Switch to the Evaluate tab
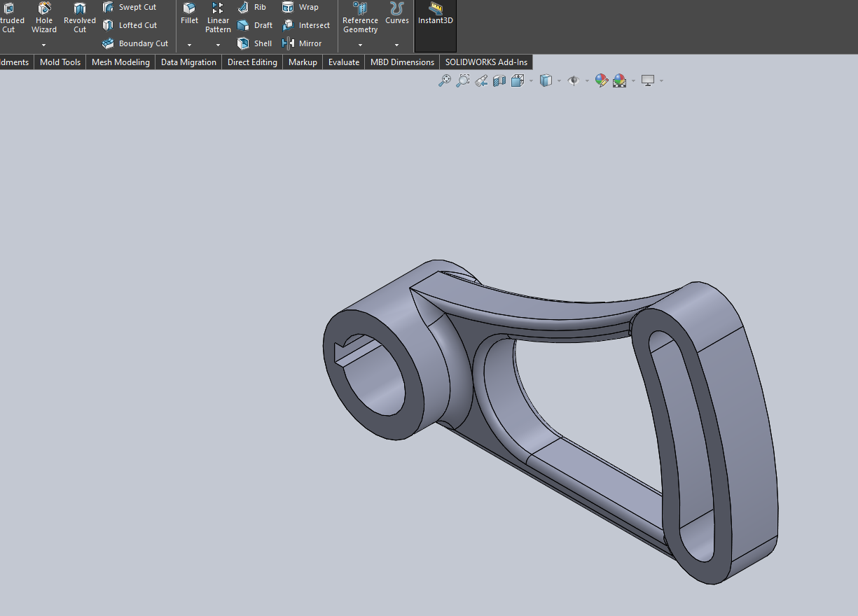The height and width of the screenshot is (616, 858). click(x=343, y=62)
